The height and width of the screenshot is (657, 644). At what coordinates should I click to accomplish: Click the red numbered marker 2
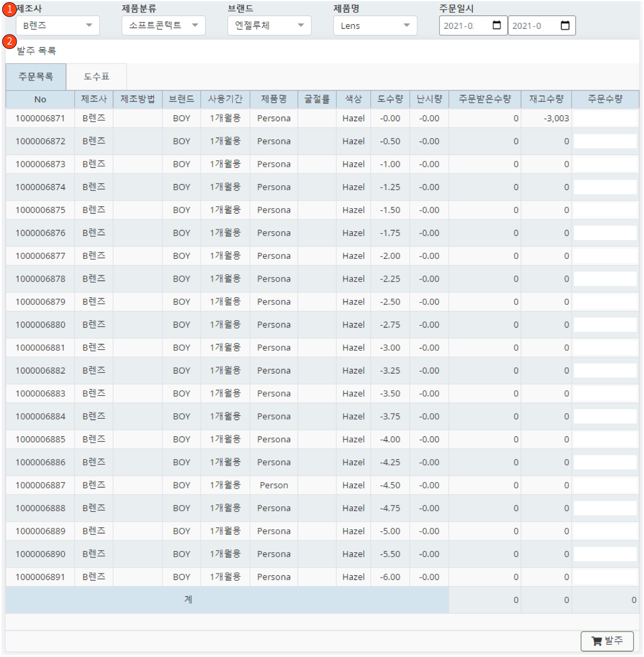pos(9,42)
